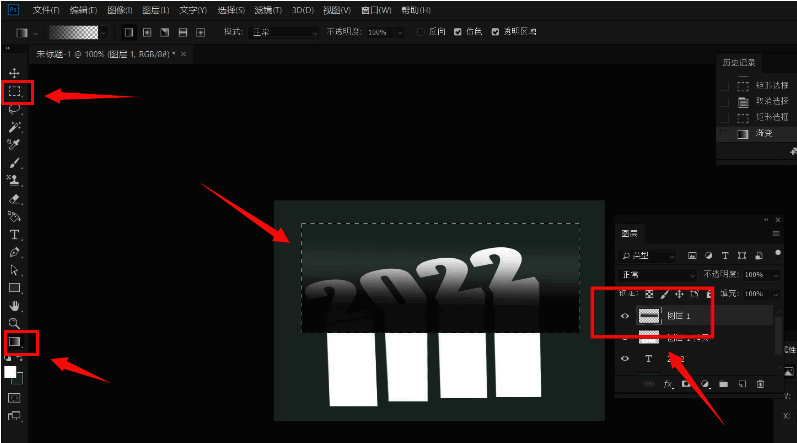Lock layer position icon
Screen dimensions: 797x443
point(679,294)
